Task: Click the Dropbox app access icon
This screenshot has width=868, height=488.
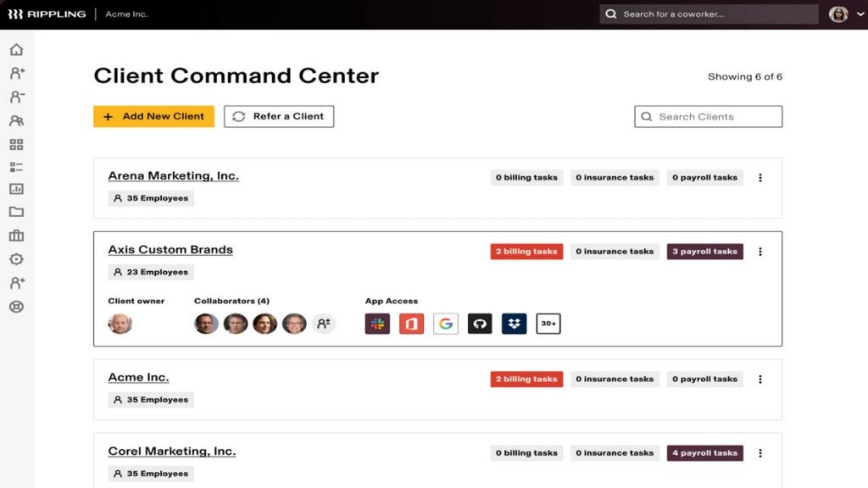Action: (x=514, y=324)
